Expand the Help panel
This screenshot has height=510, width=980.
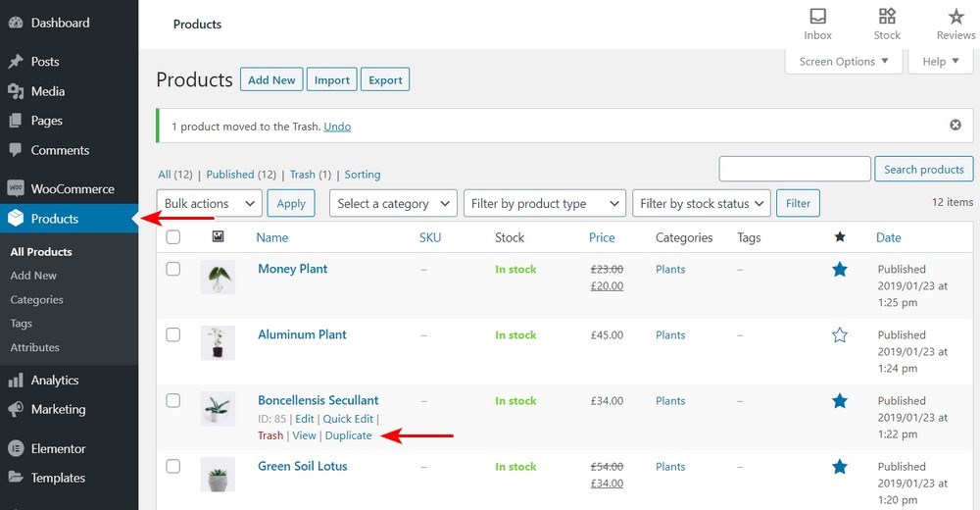pyautogui.click(x=941, y=62)
